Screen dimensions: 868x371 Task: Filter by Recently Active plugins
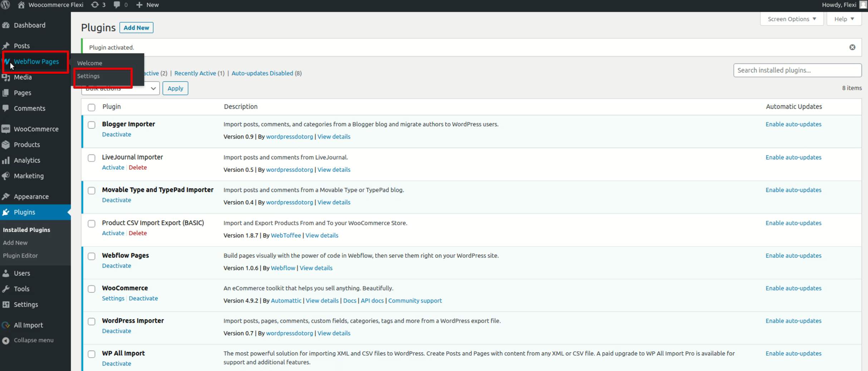[195, 73]
